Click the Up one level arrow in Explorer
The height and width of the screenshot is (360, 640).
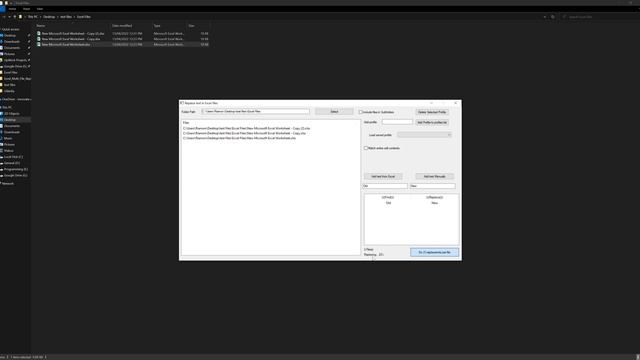pos(15,17)
